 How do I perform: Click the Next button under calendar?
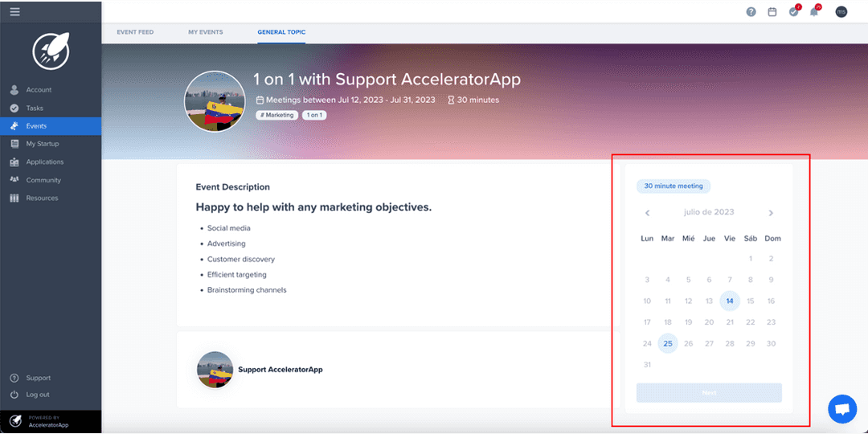709,392
